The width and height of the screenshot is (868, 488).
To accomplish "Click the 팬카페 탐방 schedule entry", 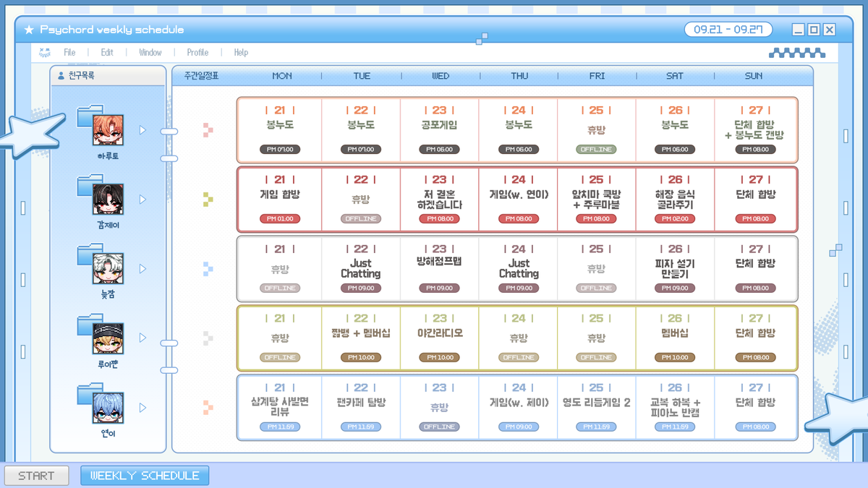I will pos(361,408).
